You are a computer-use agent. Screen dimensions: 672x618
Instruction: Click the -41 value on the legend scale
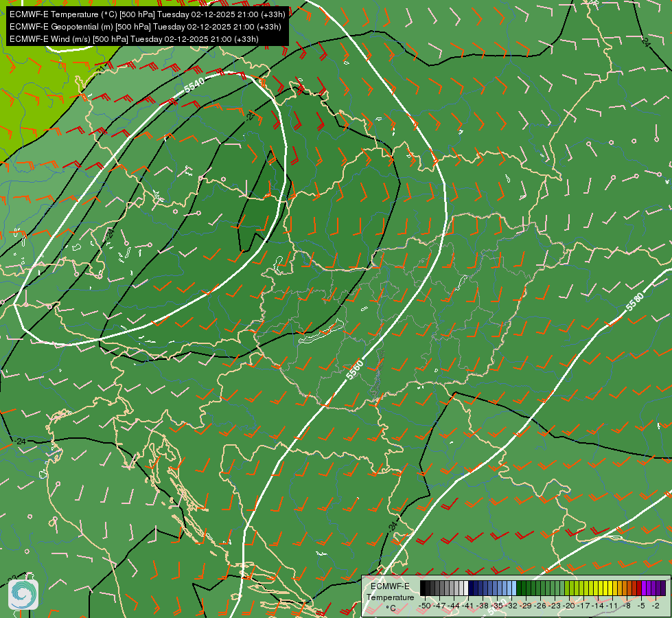pos(468,606)
